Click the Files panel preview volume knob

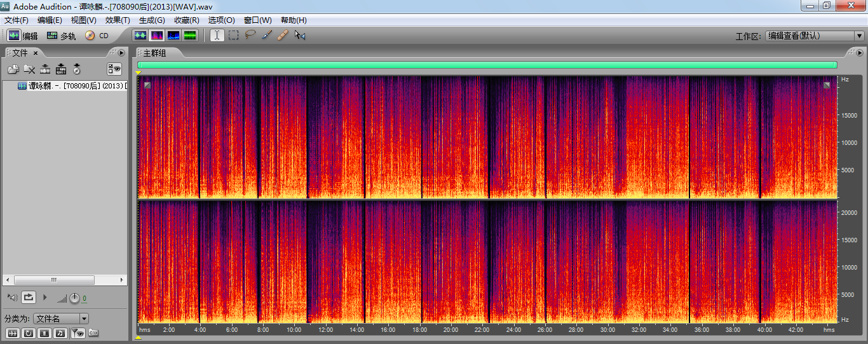pos(74,298)
